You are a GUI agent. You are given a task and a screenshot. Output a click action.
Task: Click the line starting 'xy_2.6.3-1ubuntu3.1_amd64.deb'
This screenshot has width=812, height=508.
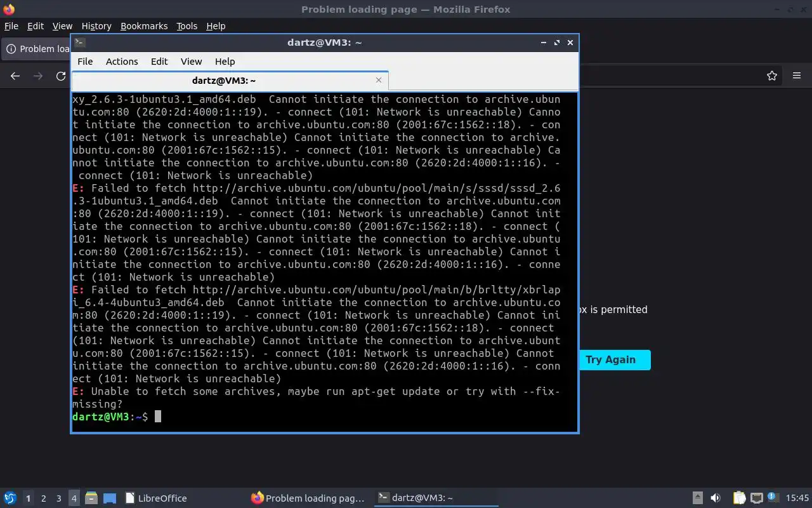click(316, 99)
